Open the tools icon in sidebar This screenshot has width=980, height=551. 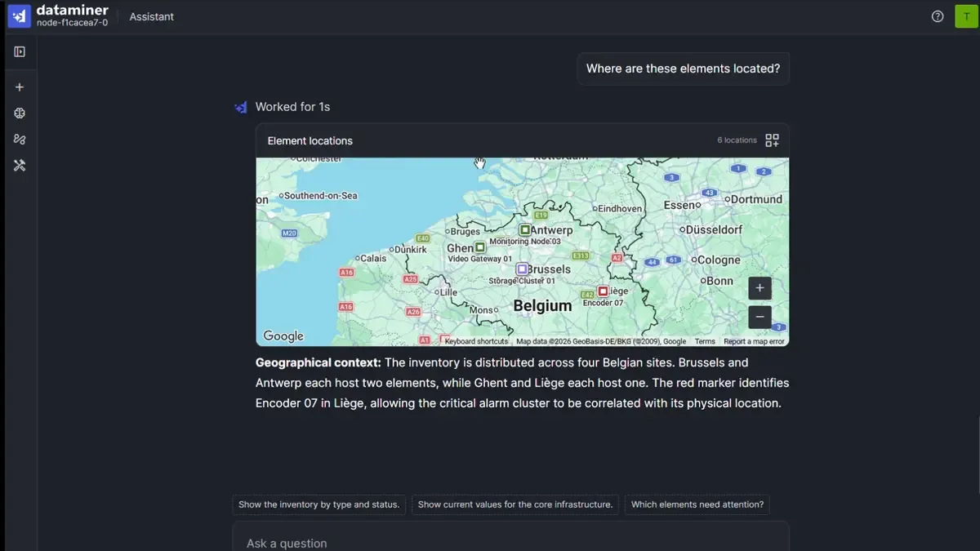pos(20,166)
